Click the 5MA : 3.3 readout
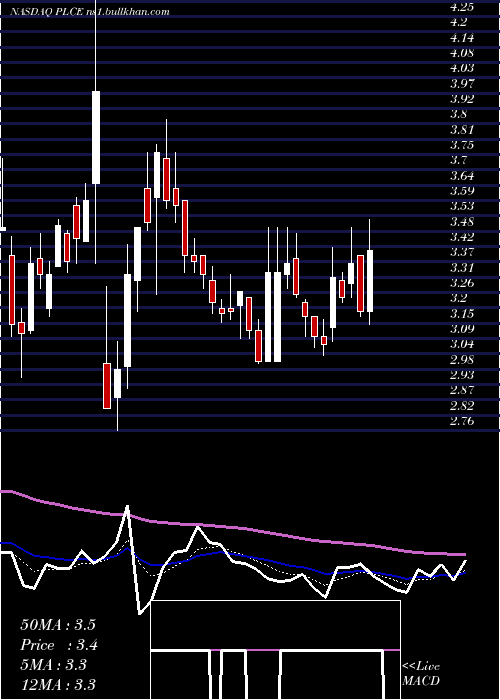Viewport: 500px width, 700px height. coord(54,665)
